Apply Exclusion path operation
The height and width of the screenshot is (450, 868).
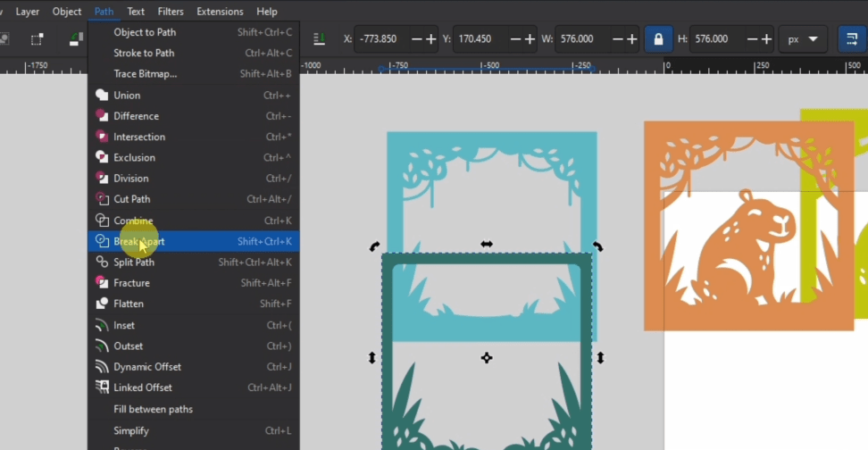(x=134, y=158)
